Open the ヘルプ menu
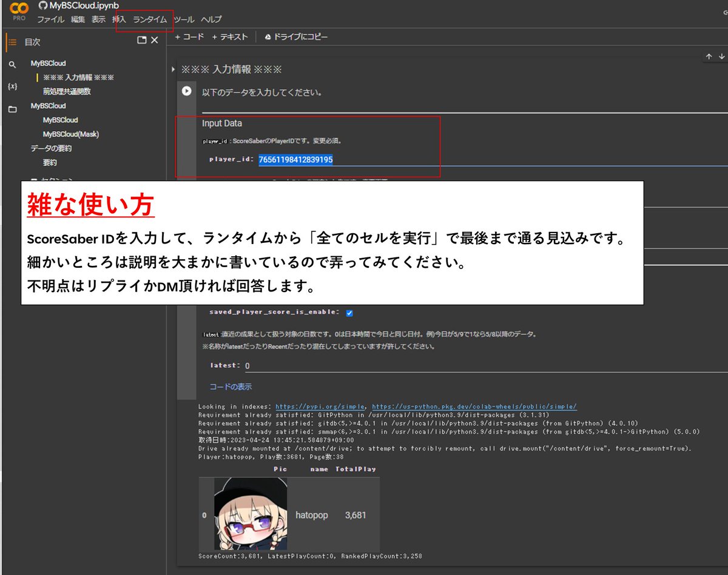The width and height of the screenshot is (728, 575). pos(211,19)
